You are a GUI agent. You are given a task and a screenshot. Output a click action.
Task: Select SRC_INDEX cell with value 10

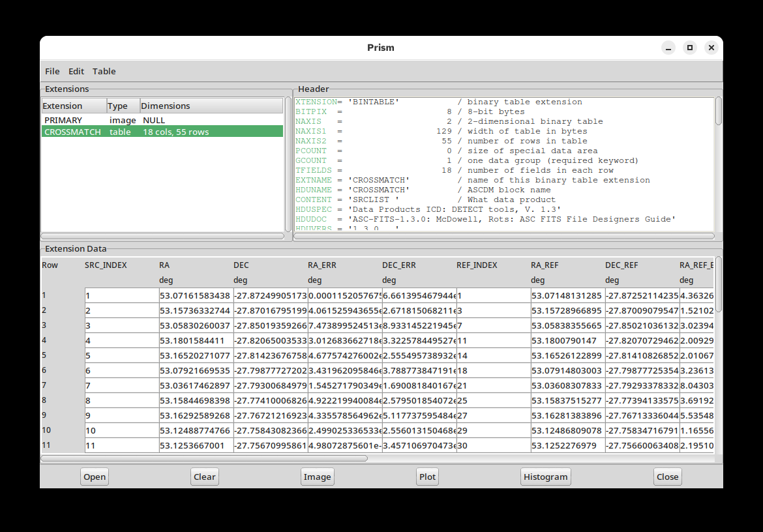point(122,432)
